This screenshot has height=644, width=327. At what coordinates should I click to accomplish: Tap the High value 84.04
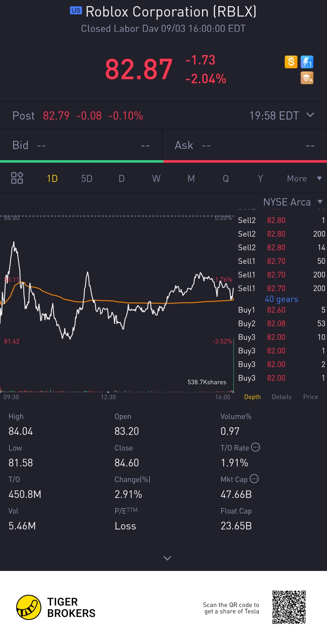point(20,431)
